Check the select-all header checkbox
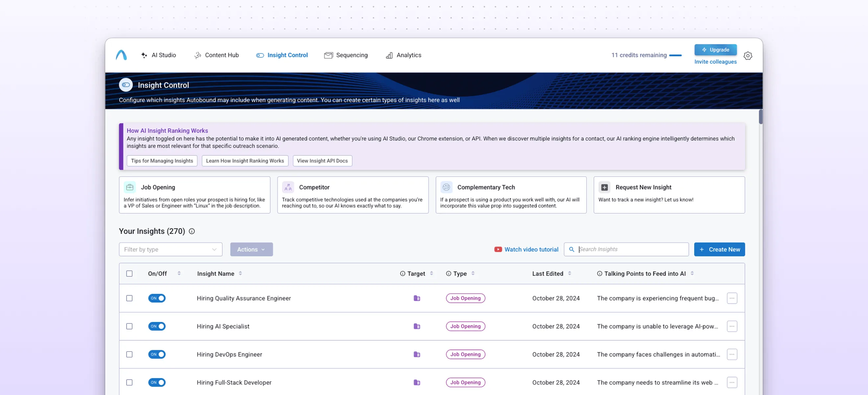868x395 pixels. pos(130,274)
